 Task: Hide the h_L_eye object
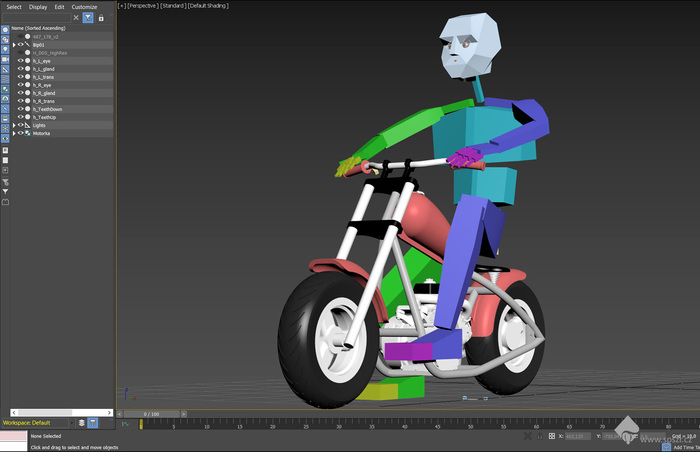[21, 61]
